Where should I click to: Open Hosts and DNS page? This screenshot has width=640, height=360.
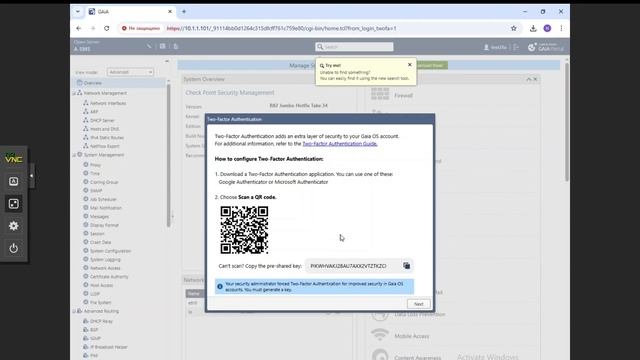pos(104,129)
